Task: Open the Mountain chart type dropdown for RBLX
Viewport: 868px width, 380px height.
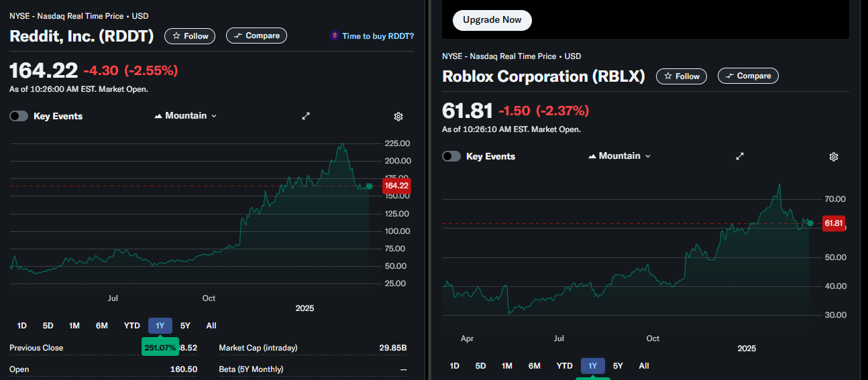Action: 619,156
